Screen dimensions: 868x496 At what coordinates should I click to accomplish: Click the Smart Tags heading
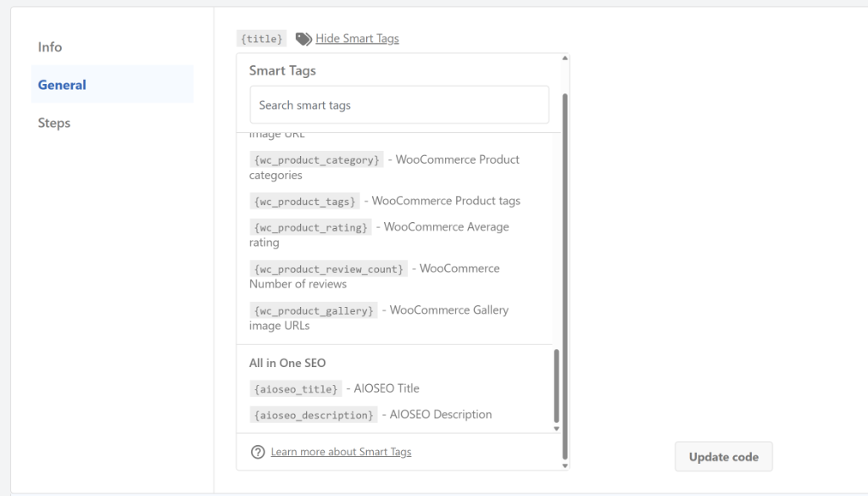coord(282,71)
